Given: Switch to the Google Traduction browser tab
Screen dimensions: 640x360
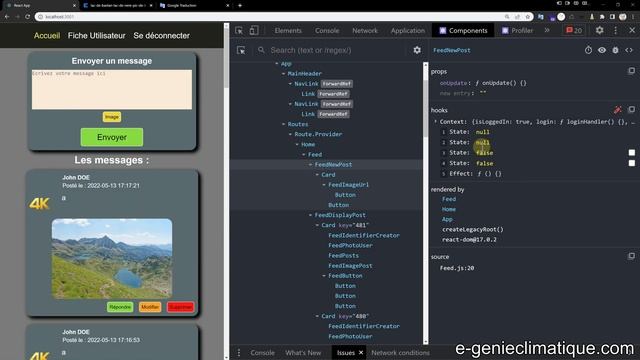Looking at the screenshot, I should tap(193, 5).
